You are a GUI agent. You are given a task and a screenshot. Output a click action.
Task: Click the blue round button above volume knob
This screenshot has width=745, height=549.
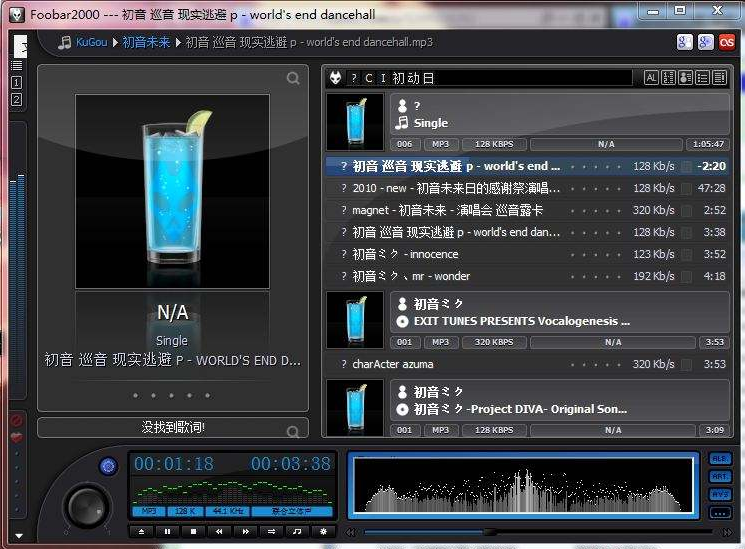point(108,466)
